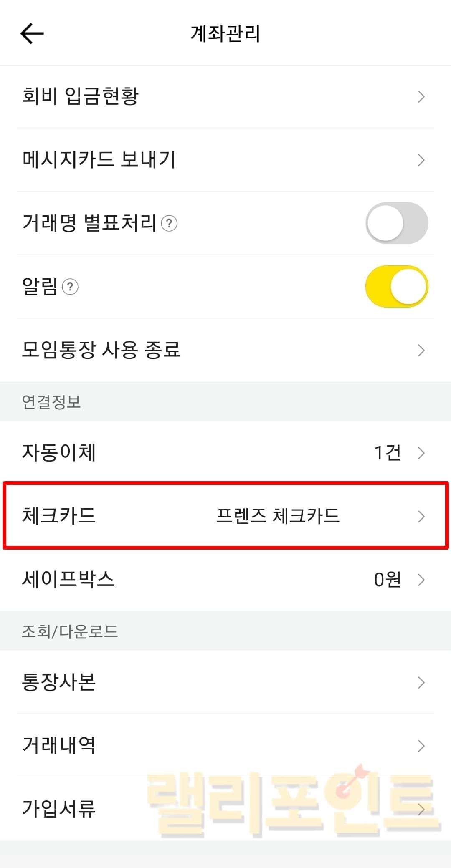The height and width of the screenshot is (868, 451).
Task: Open 가입서류 documents entry
Action: pos(59,809)
